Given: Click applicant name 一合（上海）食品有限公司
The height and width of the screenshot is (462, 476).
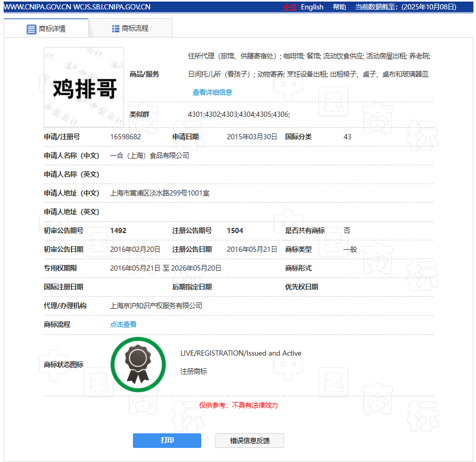Looking at the screenshot, I should click(150, 155).
